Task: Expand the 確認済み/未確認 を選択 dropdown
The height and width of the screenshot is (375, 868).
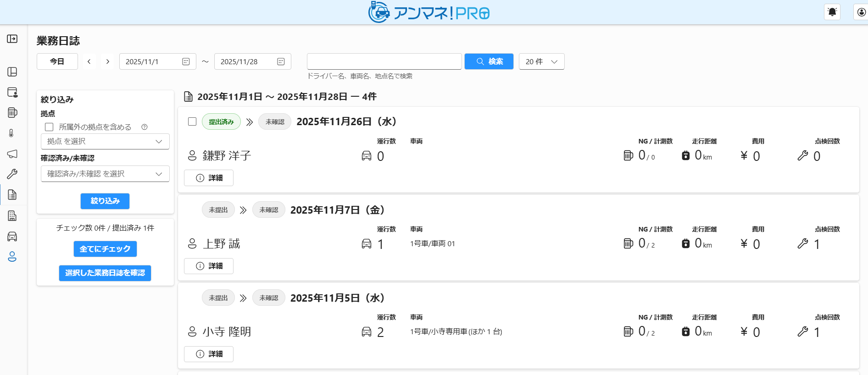Action: 105,174
